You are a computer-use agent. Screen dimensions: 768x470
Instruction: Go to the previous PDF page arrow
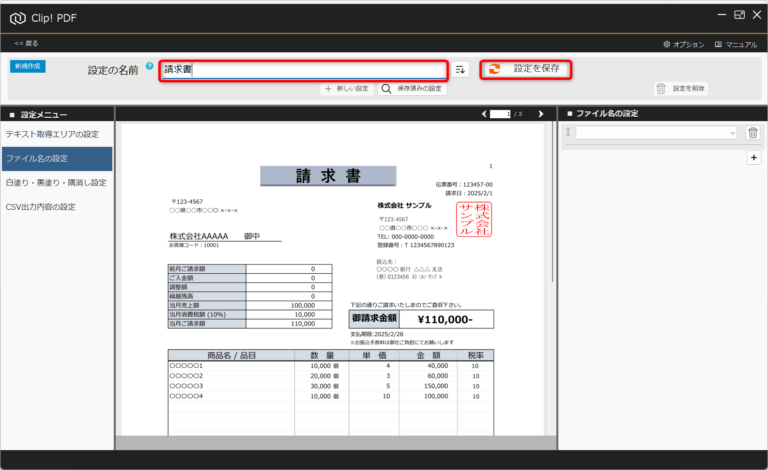[483, 114]
